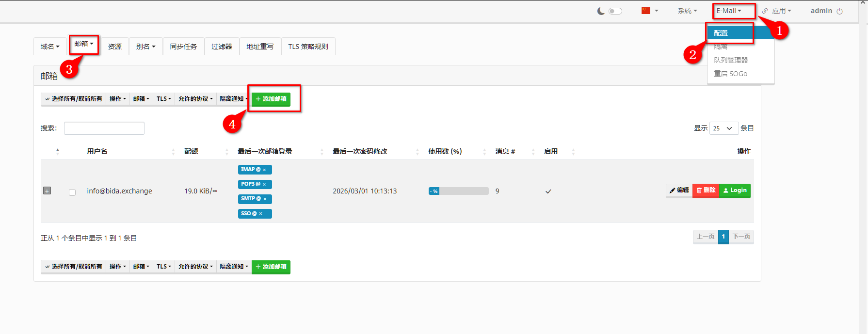Viewport: 868px width, 334px height.
Task: Toggle the dark mode switch
Action: pyautogui.click(x=615, y=11)
